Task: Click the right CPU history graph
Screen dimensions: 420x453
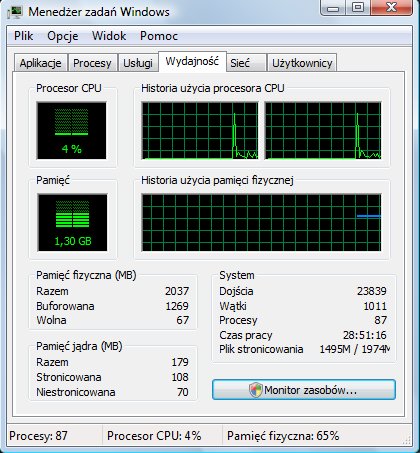Action: 323,131
